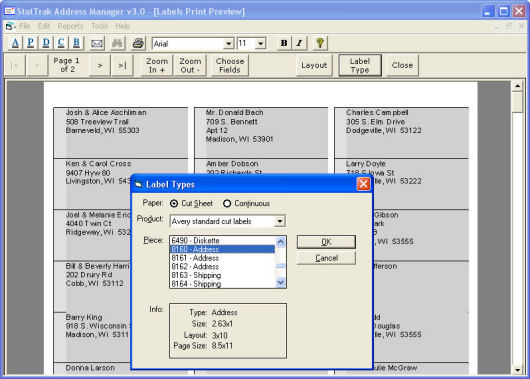
Task: Click the printer icon
Action: [x=138, y=43]
